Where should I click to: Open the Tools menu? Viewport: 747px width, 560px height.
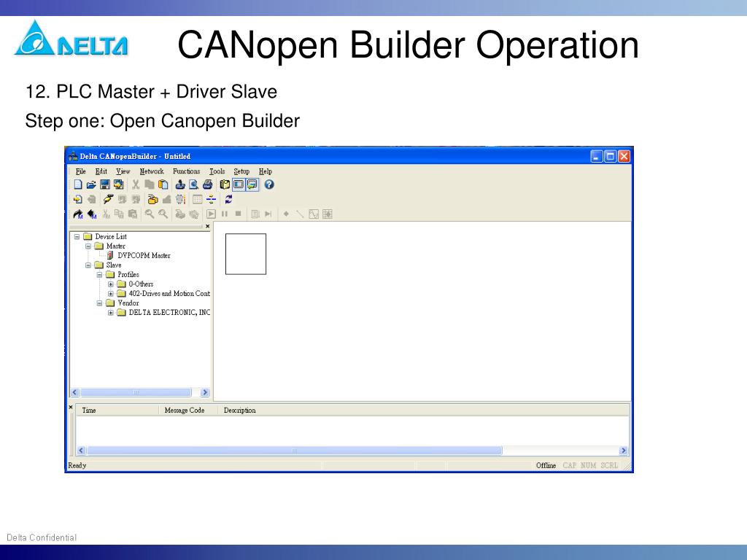pyautogui.click(x=217, y=171)
